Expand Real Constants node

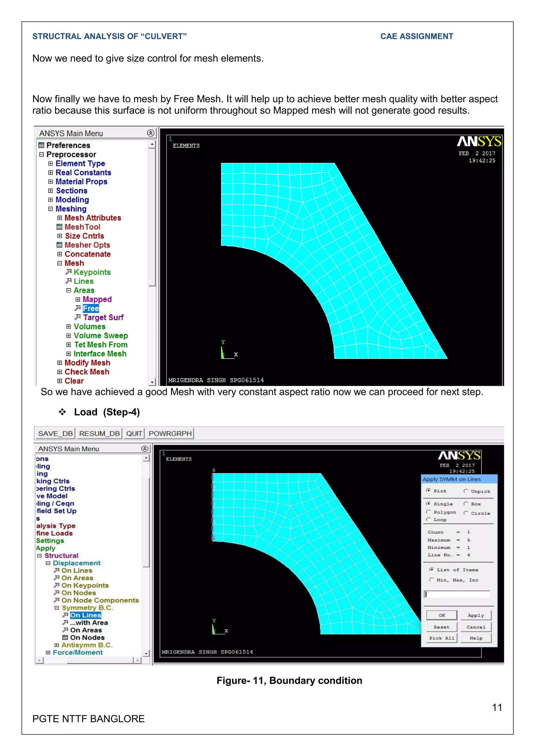tap(50, 173)
